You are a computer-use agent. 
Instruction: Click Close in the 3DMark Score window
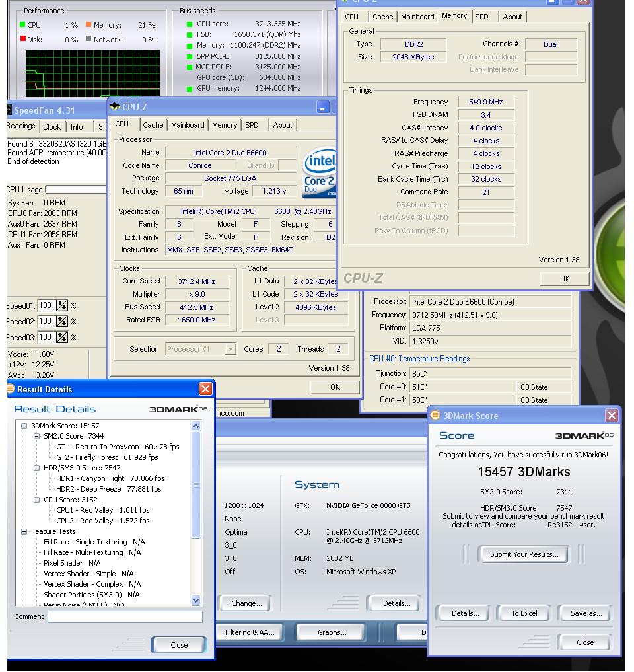click(x=584, y=642)
